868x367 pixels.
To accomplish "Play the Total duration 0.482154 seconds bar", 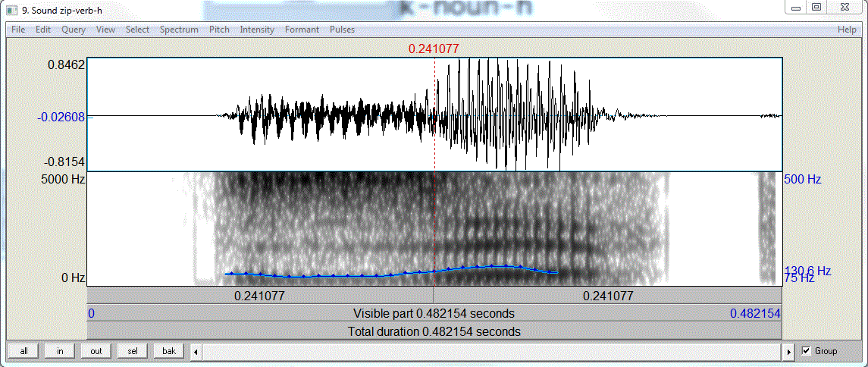I will point(434,332).
